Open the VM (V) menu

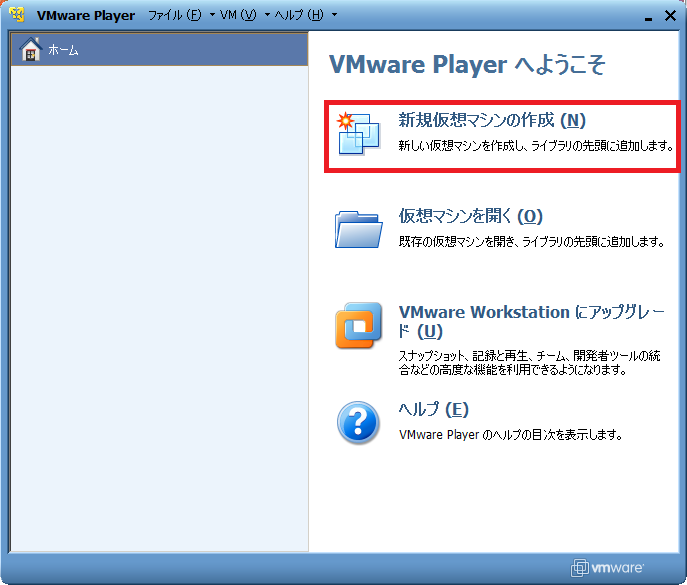point(238,15)
